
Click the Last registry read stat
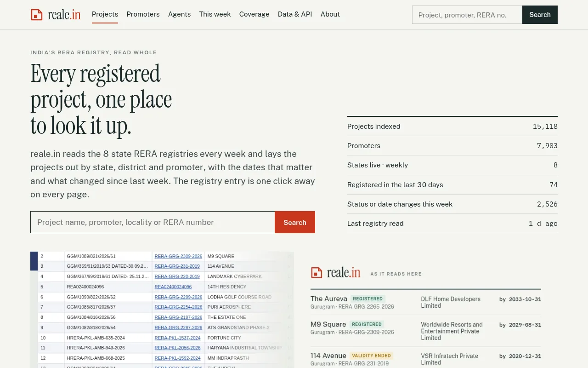tap(452, 224)
